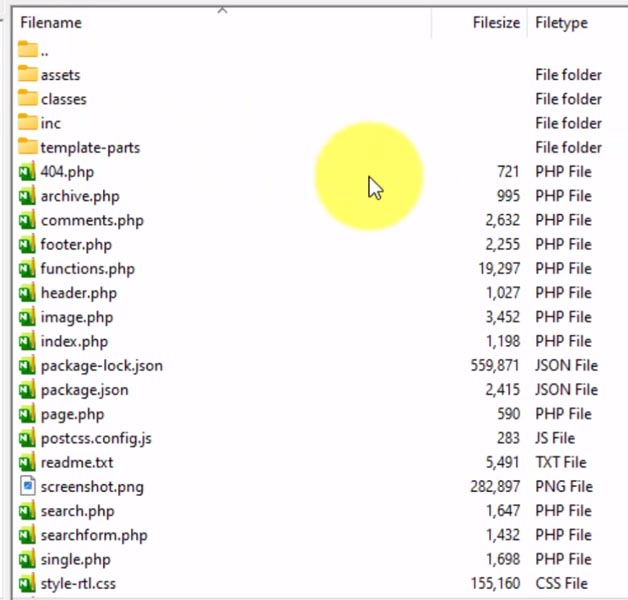Click the filesize value 5,491
The width and height of the screenshot is (628, 600).
[x=503, y=463]
